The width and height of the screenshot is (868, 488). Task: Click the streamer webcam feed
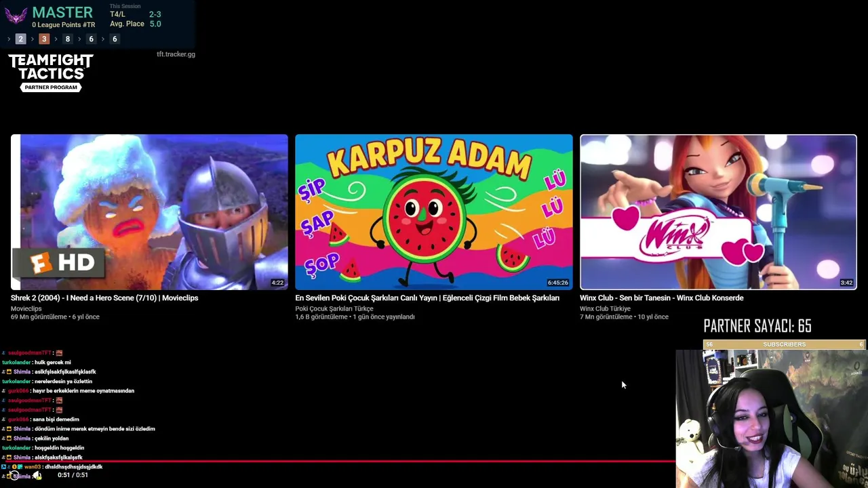tap(772, 419)
